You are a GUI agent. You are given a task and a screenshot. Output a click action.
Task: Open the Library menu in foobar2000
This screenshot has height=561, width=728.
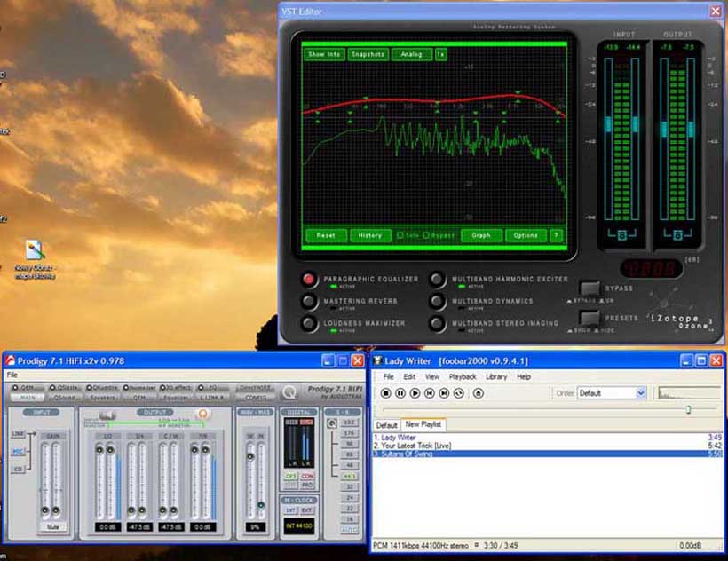[x=496, y=376]
